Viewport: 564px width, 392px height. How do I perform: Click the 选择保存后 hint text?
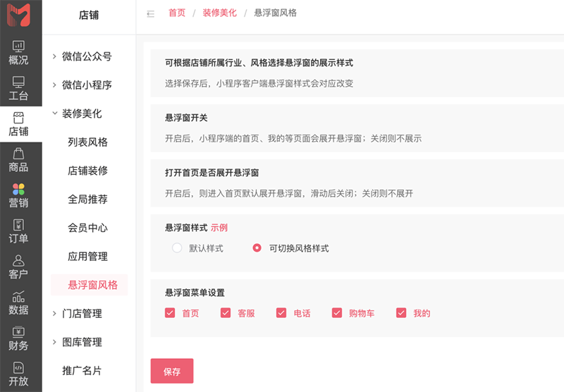(259, 83)
